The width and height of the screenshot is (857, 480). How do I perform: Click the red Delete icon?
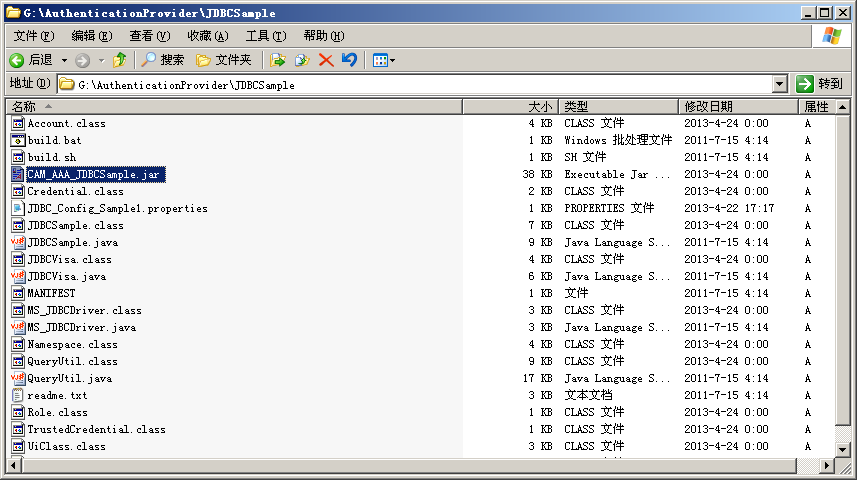tap(326, 60)
